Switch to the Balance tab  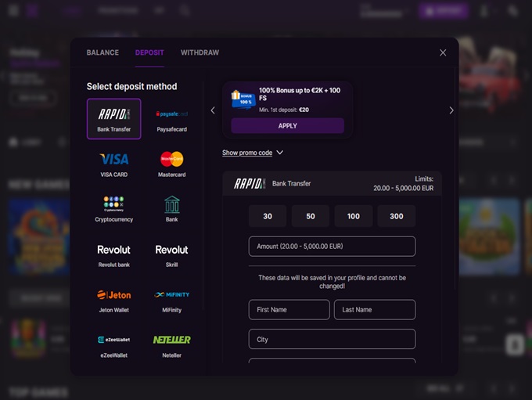[x=102, y=52]
